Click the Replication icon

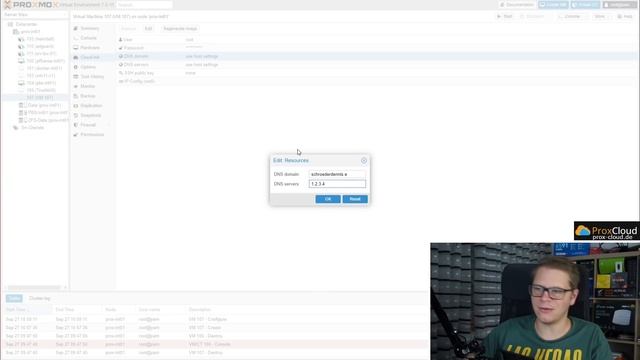click(x=76, y=106)
